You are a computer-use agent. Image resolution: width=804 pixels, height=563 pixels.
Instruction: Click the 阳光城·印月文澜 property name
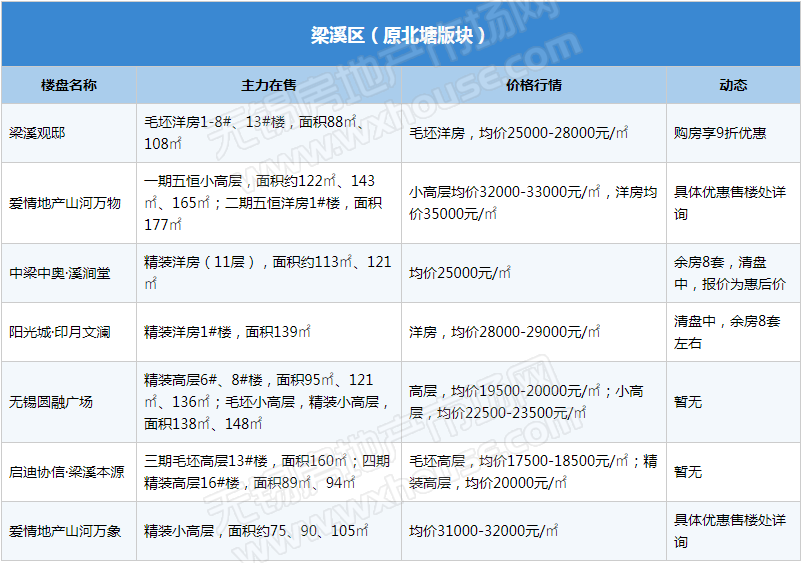pyautogui.click(x=59, y=332)
